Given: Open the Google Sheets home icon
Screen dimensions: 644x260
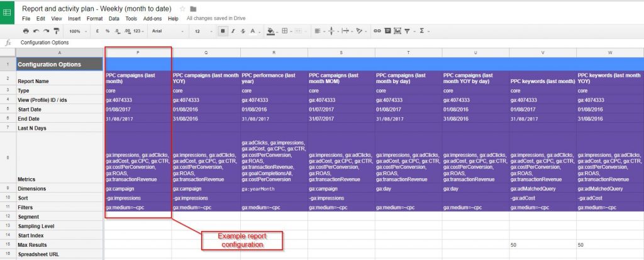Looking at the screenshot, I should point(7,12).
